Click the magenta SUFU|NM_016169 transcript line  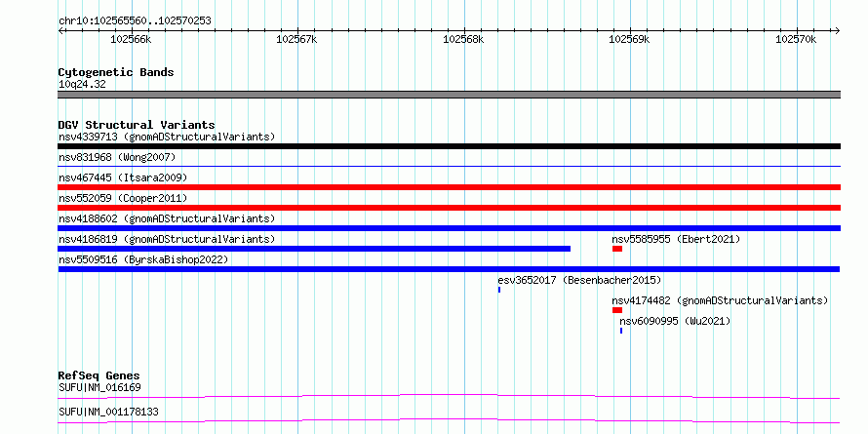click(x=449, y=396)
